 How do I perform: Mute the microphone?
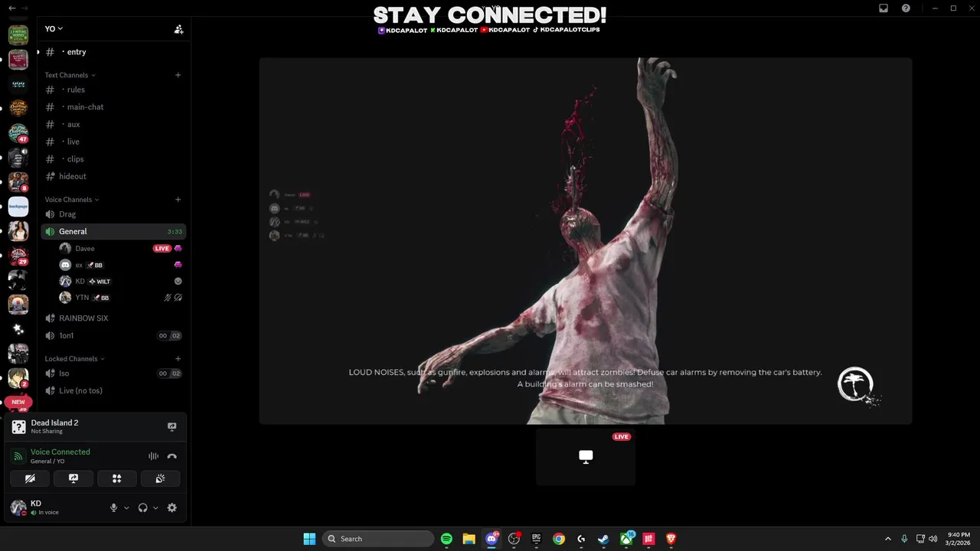pos(113,507)
